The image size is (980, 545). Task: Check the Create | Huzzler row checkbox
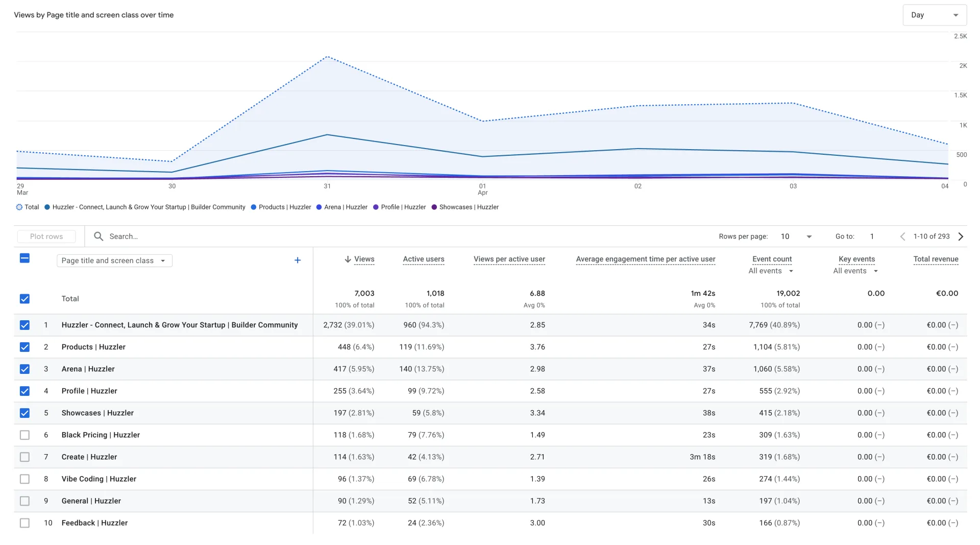tap(24, 457)
